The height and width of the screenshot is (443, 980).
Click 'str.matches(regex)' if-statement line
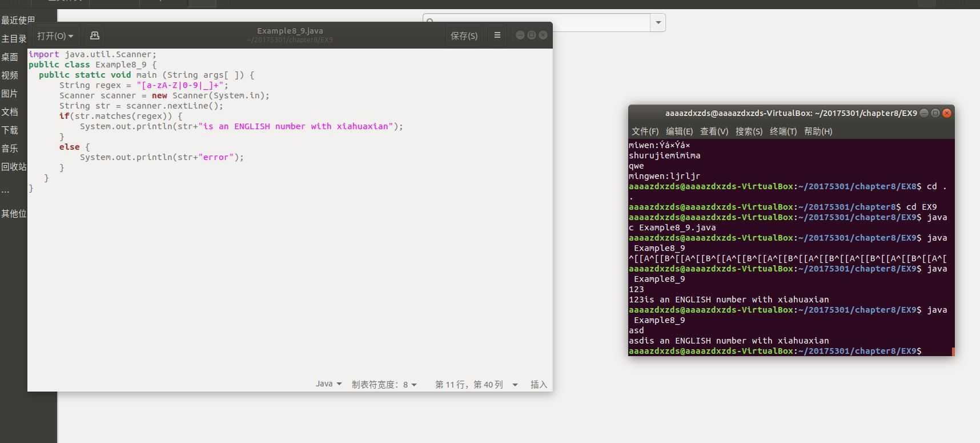[121, 116]
